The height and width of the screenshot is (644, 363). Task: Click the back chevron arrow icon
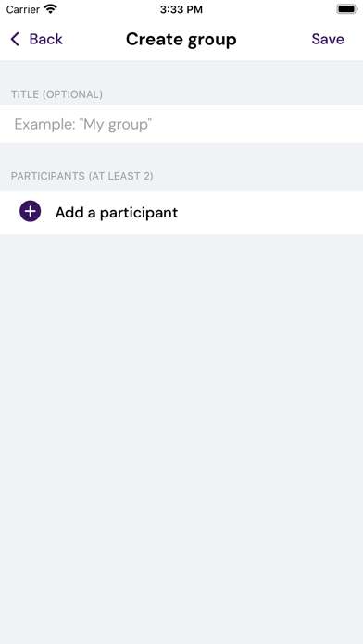click(15, 40)
